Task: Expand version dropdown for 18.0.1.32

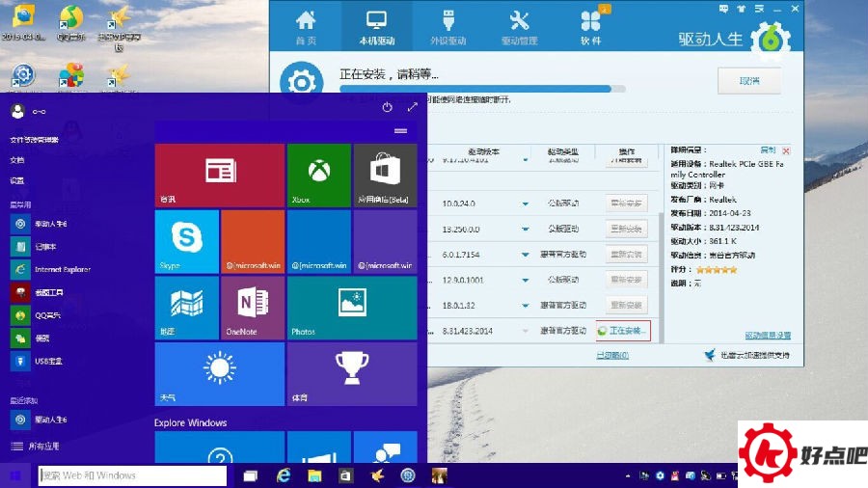Action: 525,306
